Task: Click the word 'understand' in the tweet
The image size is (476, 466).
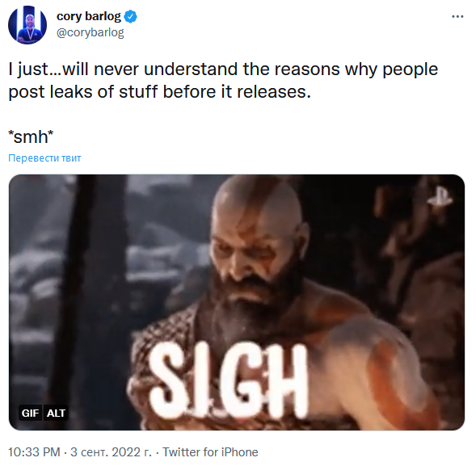Action: pyautogui.click(x=191, y=69)
